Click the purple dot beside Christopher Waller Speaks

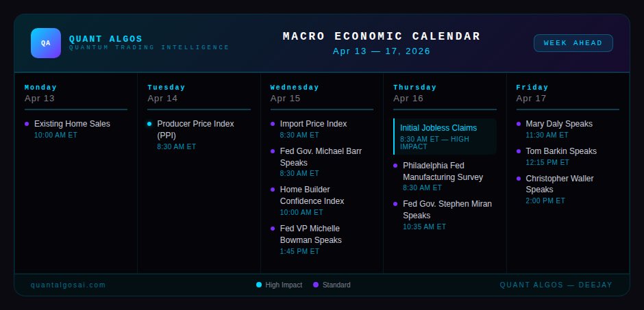[519, 179]
